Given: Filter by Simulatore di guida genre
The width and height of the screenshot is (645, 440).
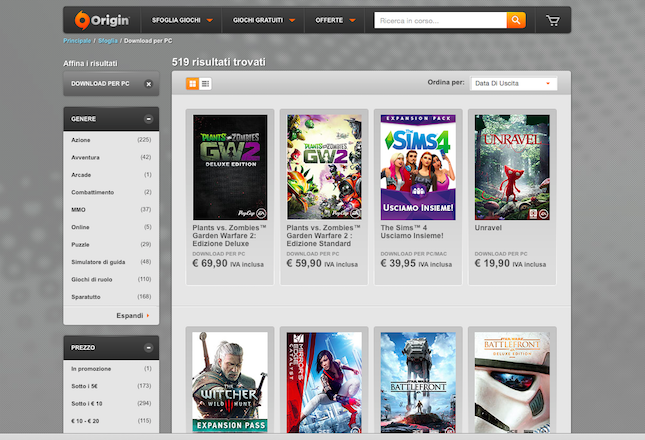Looking at the screenshot, I should click(x=111, y=262).
